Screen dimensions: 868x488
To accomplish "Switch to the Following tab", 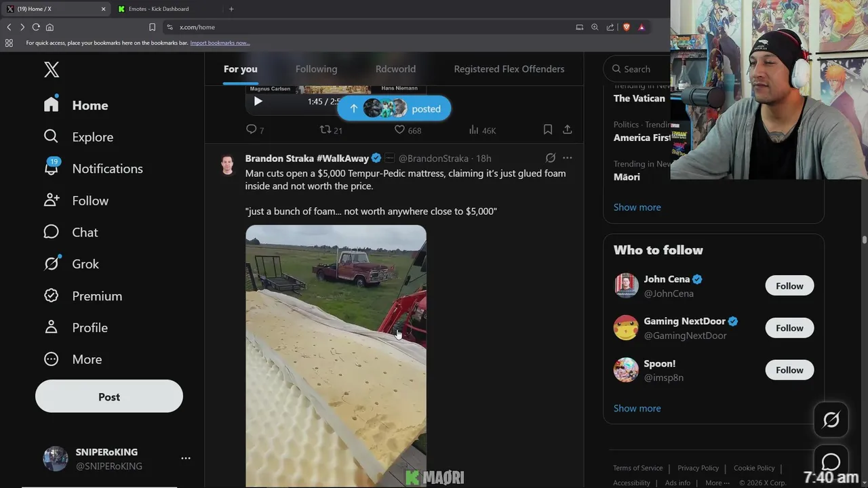I will 316,69.
